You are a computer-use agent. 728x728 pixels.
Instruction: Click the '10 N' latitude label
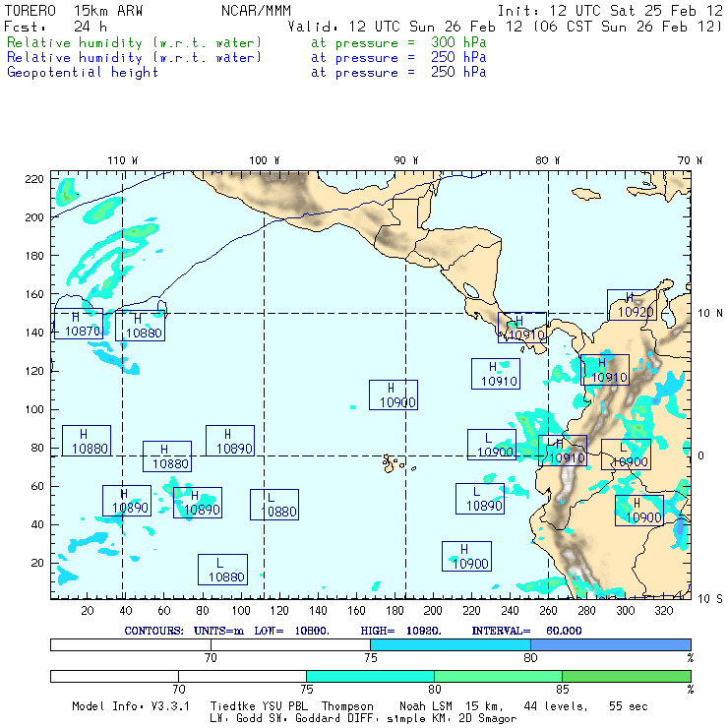(710, 314)
